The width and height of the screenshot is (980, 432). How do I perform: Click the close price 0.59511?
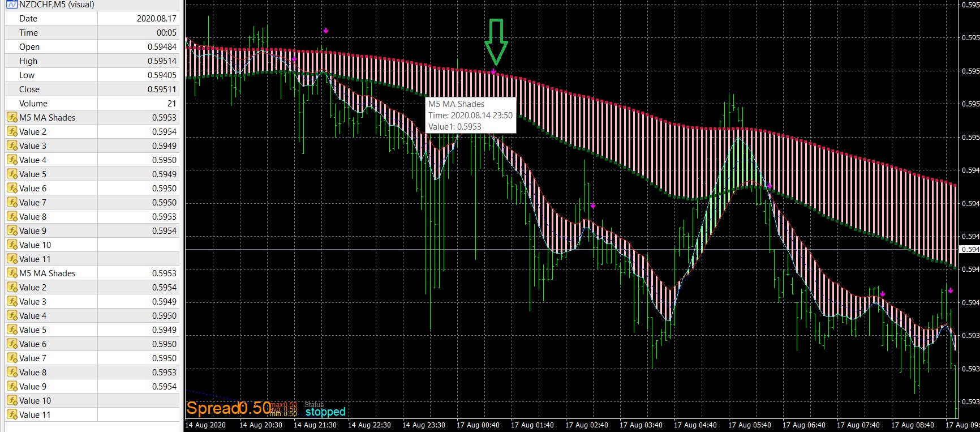tap(162, 89)
